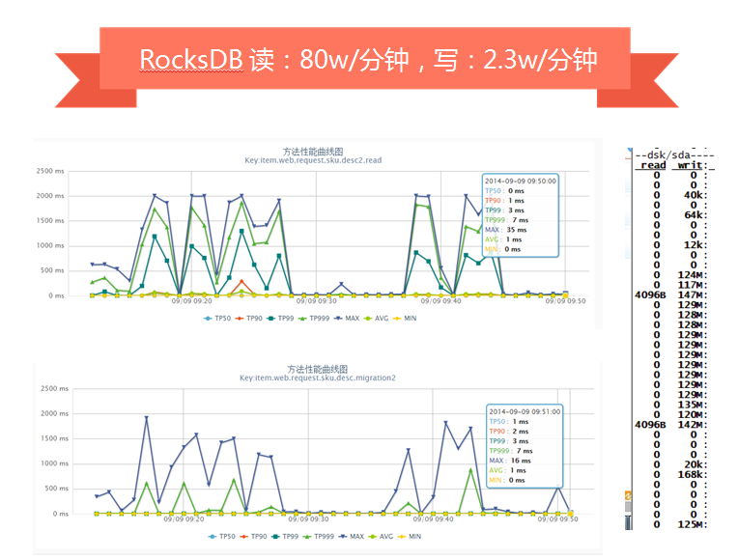Toggle TP90 series in top chart legend
The width and height of the screenshot is (738, 560).
[x=248, y=319]
